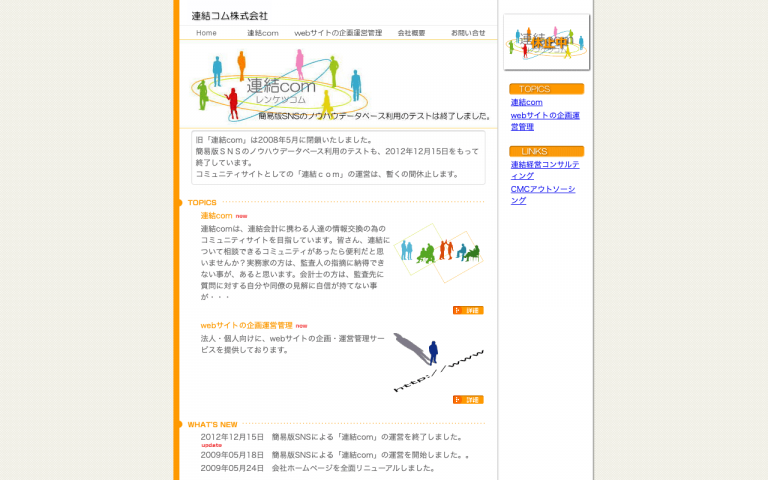Image resolution: width=768 pixels, height=480 pixels.
Task: Visit 連結経営コンサルティング under LINKS
Action: click(x=545, y=170)
